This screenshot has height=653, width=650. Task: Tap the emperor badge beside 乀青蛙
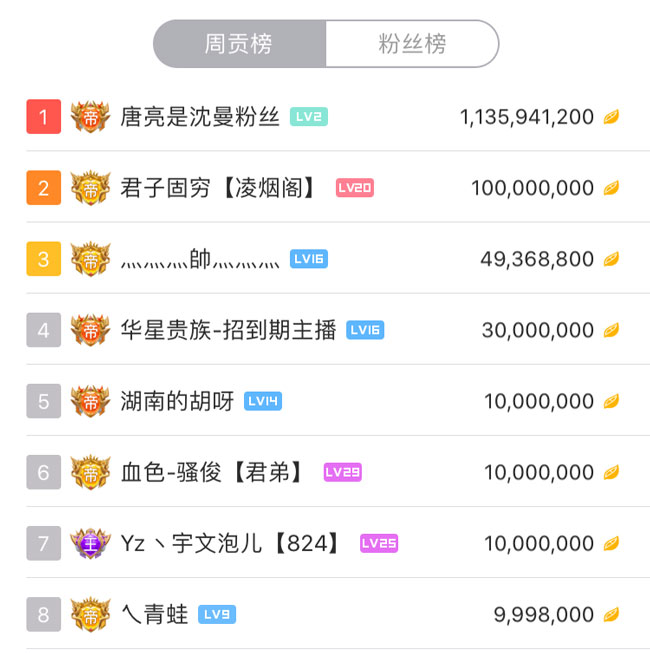click(90, 614)
